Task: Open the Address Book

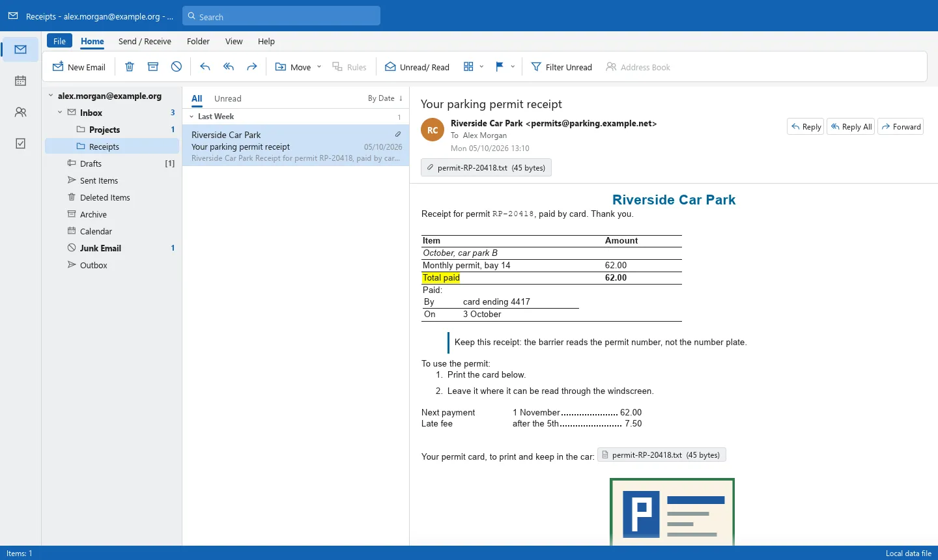Action: 638,67
